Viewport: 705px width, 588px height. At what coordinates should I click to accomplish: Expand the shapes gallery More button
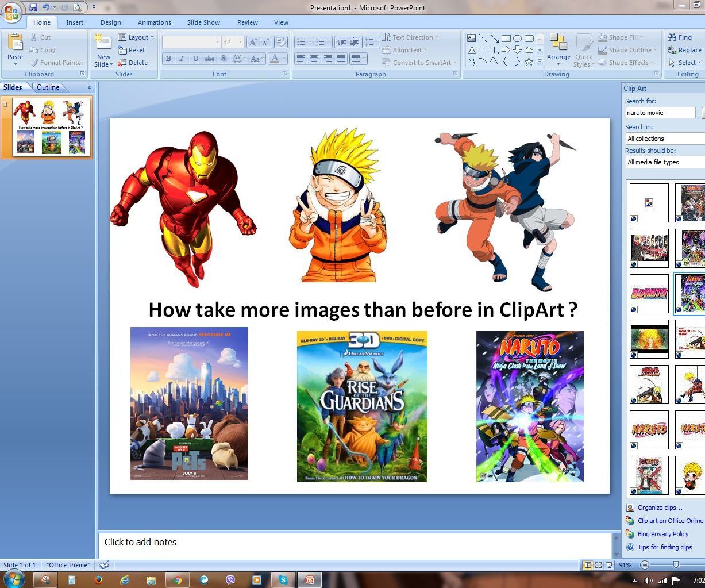[540, 62]
